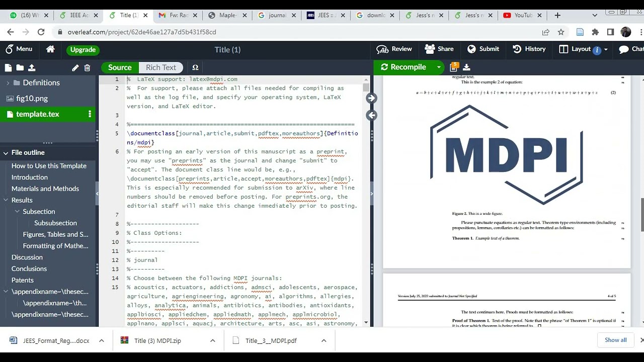
Task: Show all downloads
Action: [x=615, y=340]
